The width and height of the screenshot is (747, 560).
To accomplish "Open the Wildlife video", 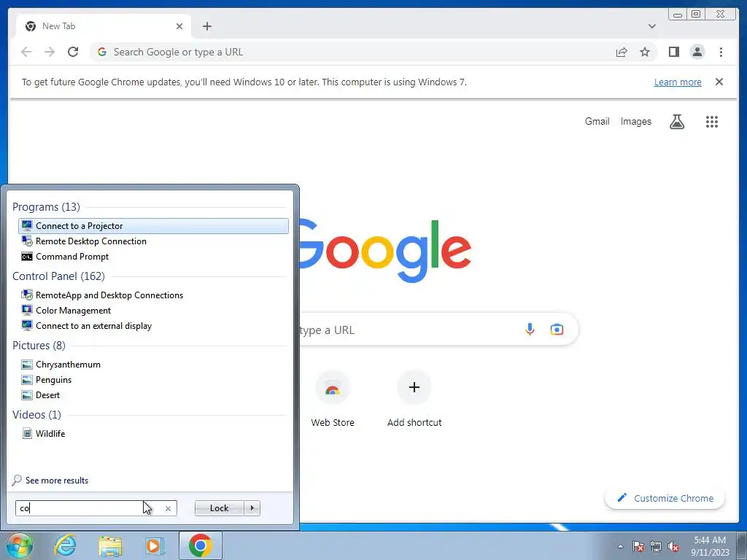I will click(153, 433).
